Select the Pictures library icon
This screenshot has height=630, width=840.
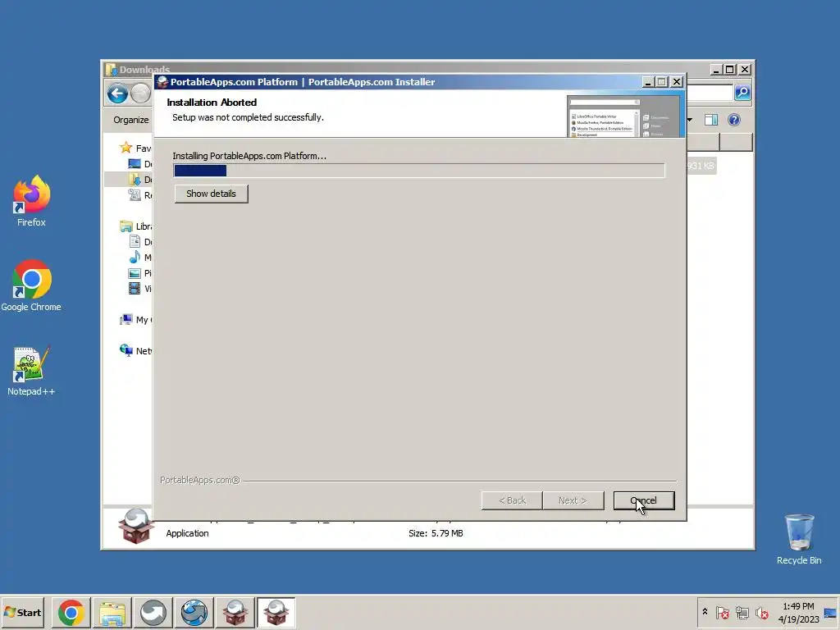tap(135, 273)
